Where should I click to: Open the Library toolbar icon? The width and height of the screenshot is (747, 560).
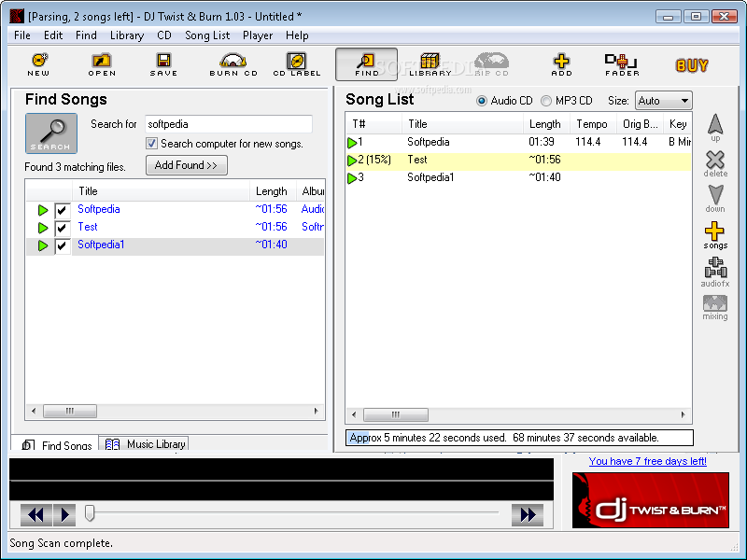click(430, 64)
